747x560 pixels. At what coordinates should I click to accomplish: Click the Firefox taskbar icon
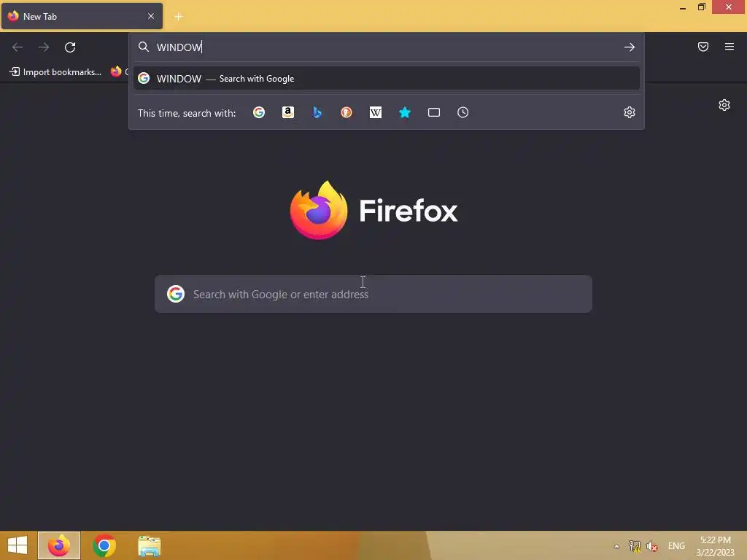pos(59,545)
